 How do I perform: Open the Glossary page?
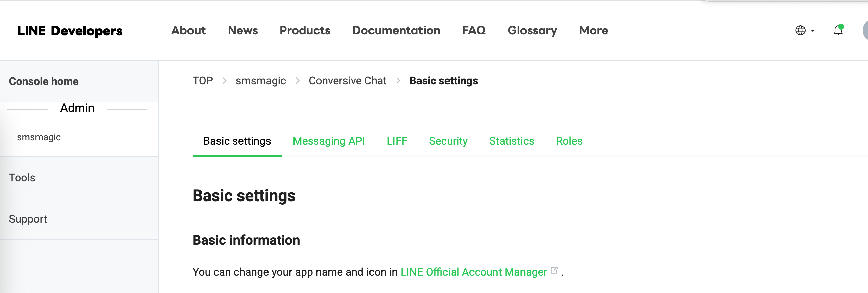click(532, 30)
